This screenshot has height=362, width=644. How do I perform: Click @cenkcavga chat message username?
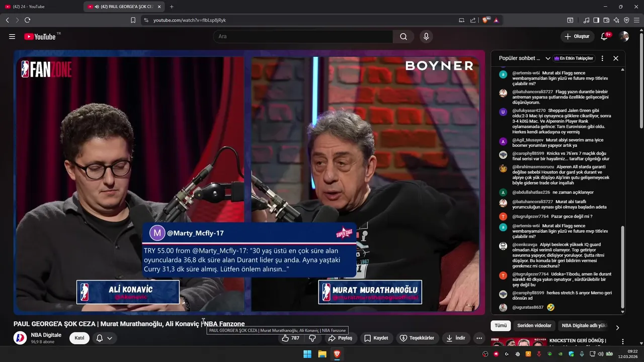[525, 244]
